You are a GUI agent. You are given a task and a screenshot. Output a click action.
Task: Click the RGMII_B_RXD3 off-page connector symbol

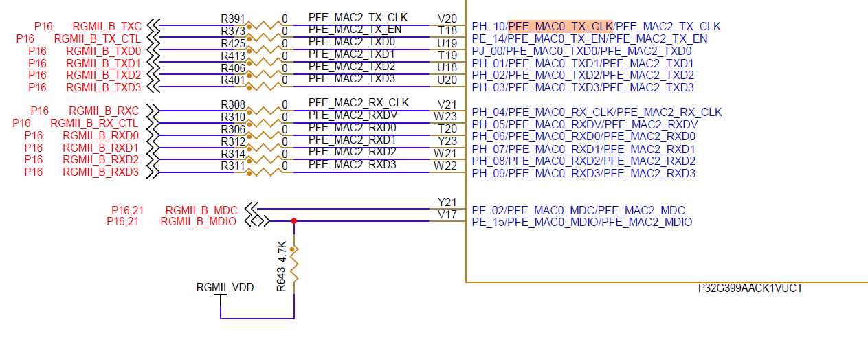[x=153, y=173]
